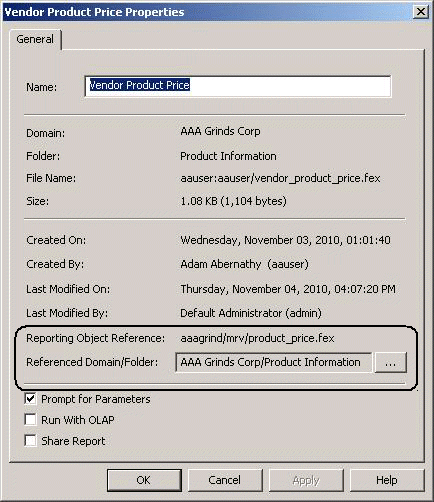
Task: Click into the Name text field
Action: [238, 86]
